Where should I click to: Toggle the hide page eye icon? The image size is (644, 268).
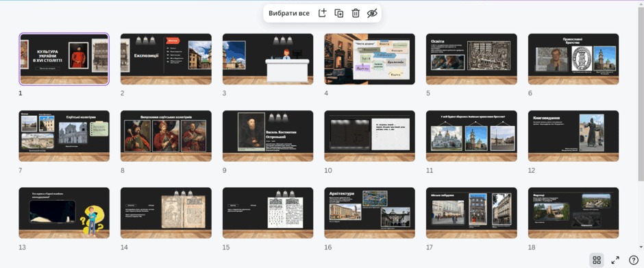point(372,13)
